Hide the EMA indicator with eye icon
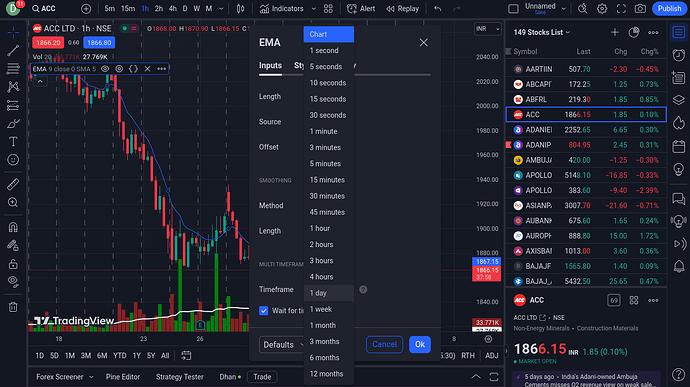The height and width of the screenshot is (387, 690). pyautogui.click(x=105, y=69)
